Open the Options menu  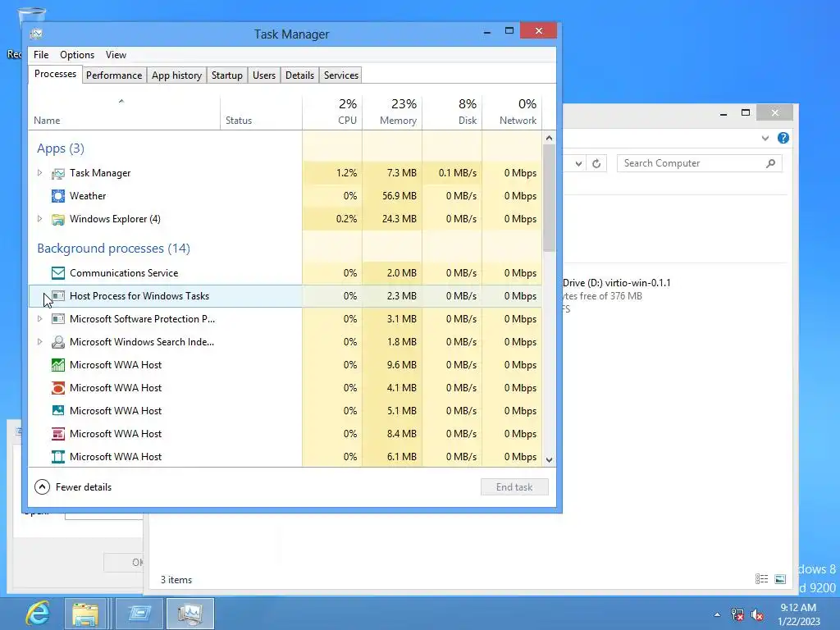click(77, 55)
